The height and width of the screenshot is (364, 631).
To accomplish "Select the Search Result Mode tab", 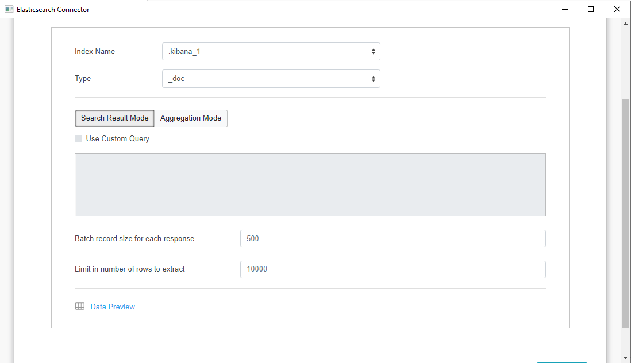I will [114, 118].
